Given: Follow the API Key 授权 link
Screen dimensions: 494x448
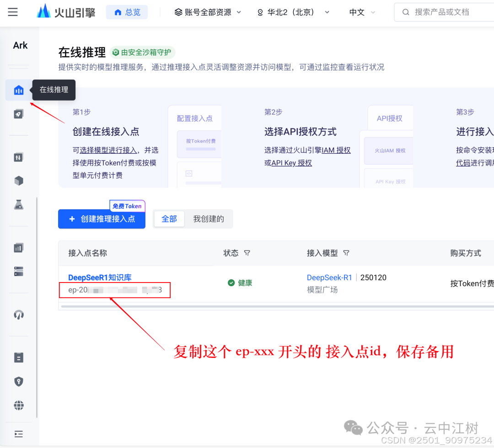Looking at the screenshot, I should [291, 163].
